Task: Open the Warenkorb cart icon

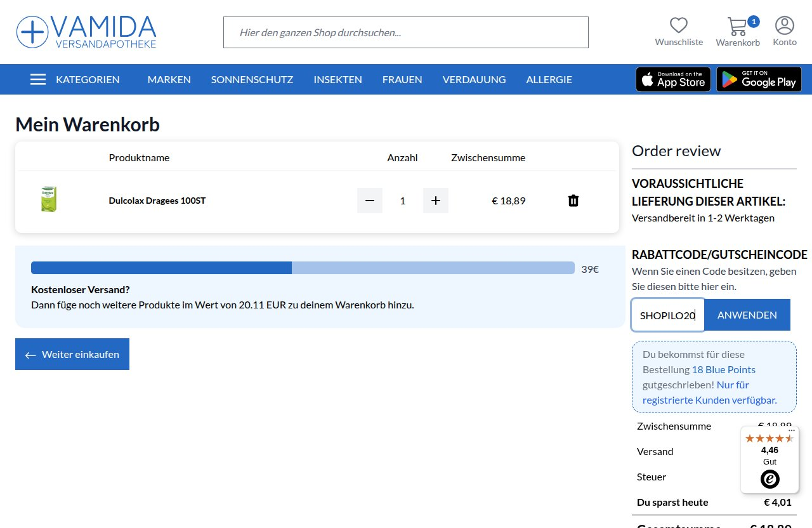Action: (737, 27)
